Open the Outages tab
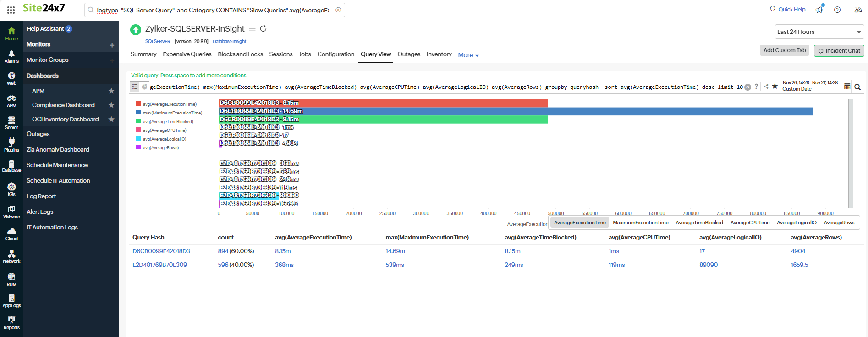 [x=409, y=54]
